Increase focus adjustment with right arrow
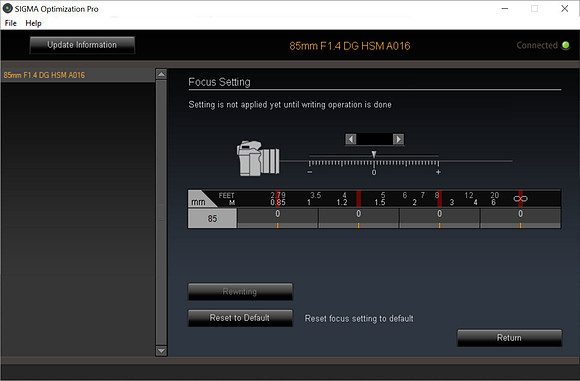Viewport: 580px width, 381px height. 398,139
